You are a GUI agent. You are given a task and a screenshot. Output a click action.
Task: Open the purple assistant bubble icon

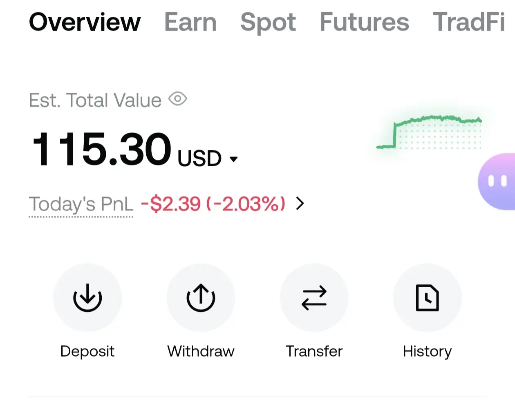pyautogui.click(x=497, y=181)
